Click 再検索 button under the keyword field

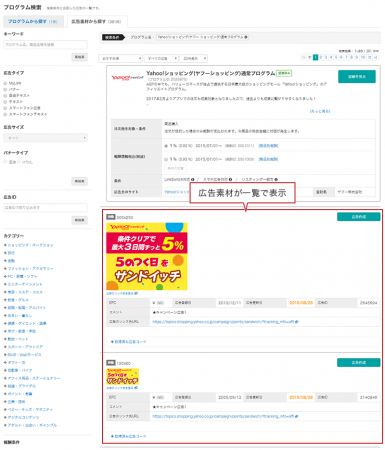point(79,57)
